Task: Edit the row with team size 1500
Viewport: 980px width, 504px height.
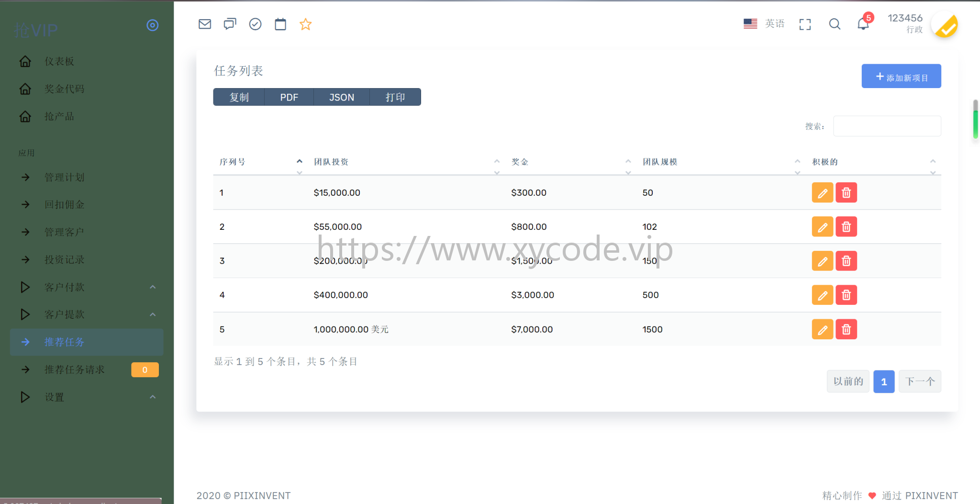Action: click(x=823, y=329)
